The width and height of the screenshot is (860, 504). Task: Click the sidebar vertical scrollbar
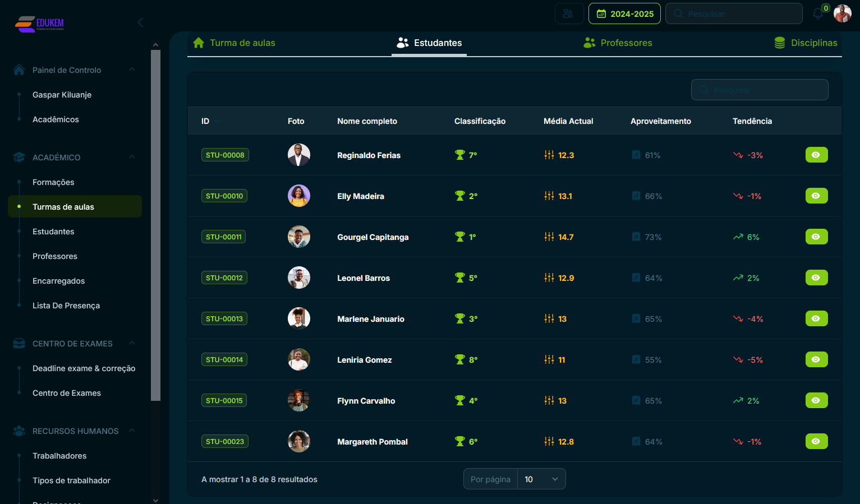tap(155, 224)
